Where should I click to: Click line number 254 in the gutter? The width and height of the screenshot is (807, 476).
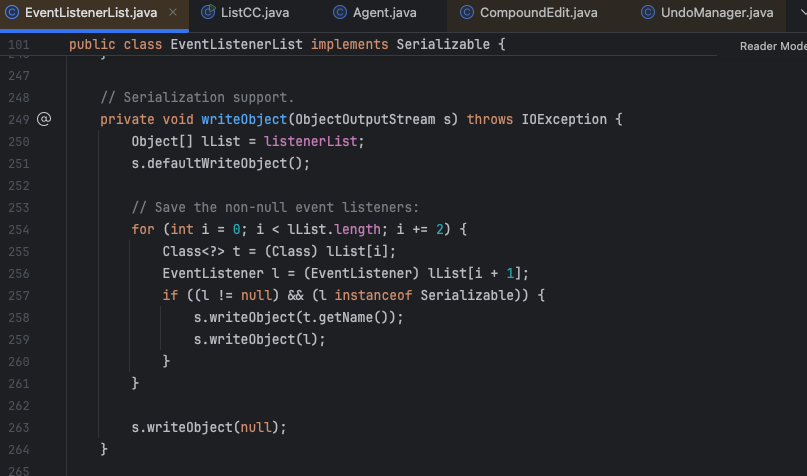coord(18,229)
